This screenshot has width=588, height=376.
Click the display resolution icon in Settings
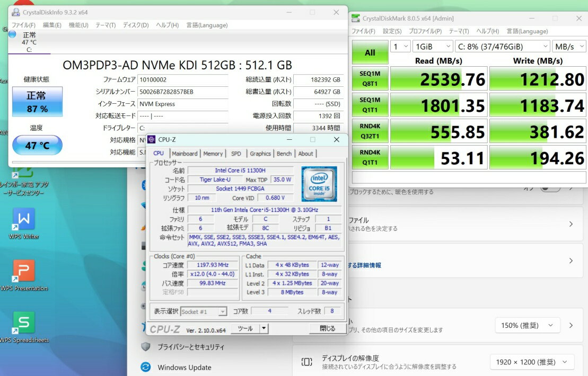coord(307,362)
